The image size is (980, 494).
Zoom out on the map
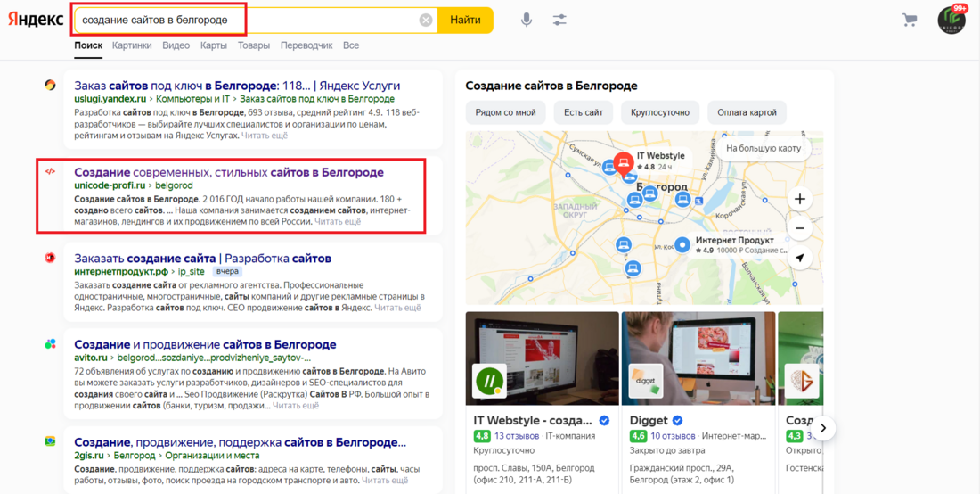[799, 228]
